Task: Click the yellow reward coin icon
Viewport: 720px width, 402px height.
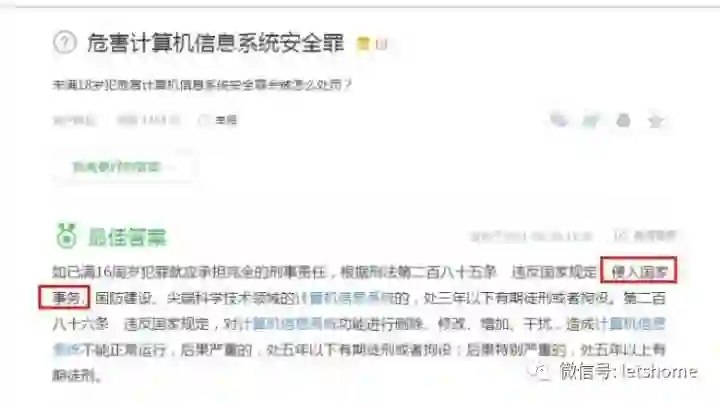Action: [x=363, y=44]
